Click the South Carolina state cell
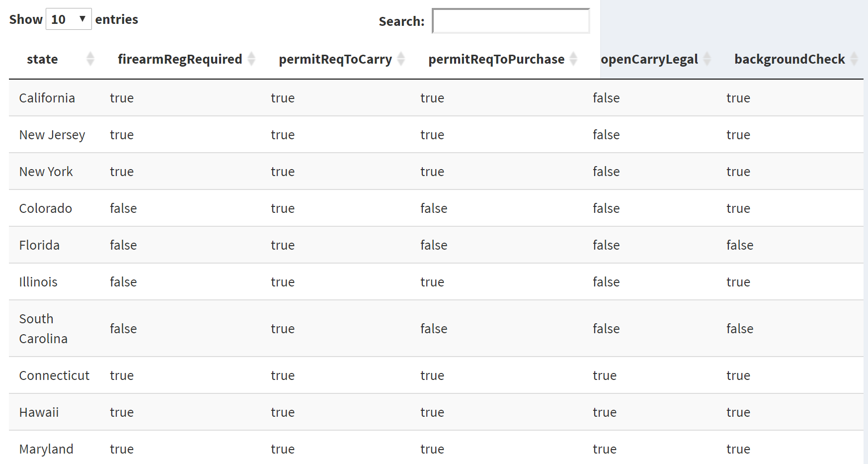The image size is (868, 464). (43, 329)
